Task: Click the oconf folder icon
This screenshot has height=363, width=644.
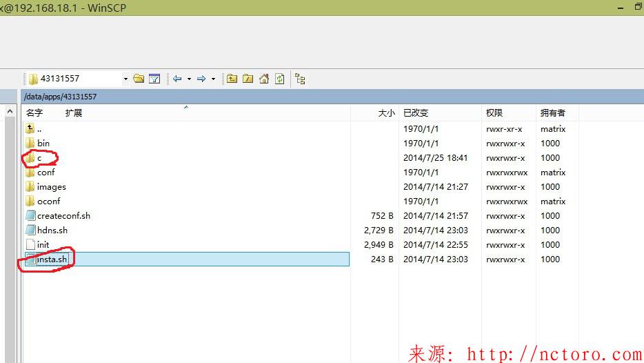Action: point(30,201)
